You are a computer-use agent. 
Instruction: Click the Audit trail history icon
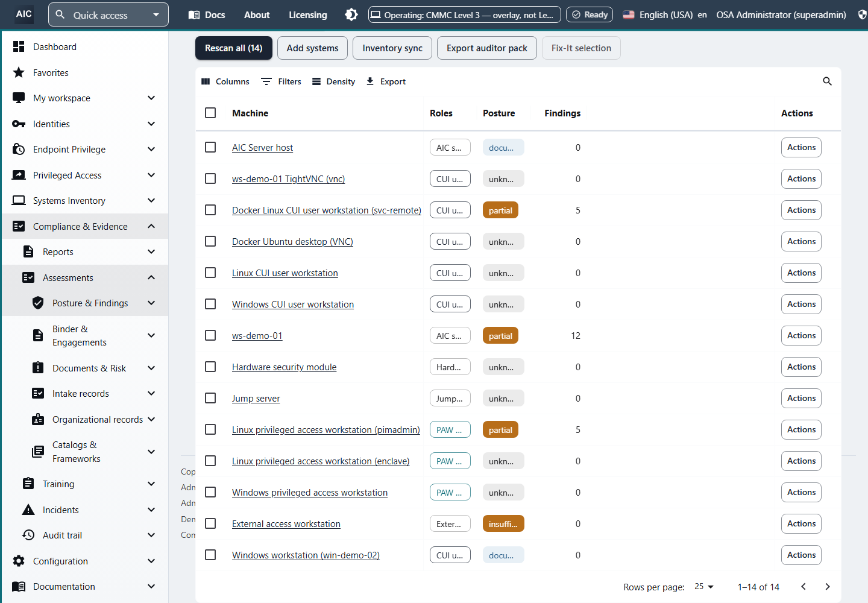tap(28, 535)
